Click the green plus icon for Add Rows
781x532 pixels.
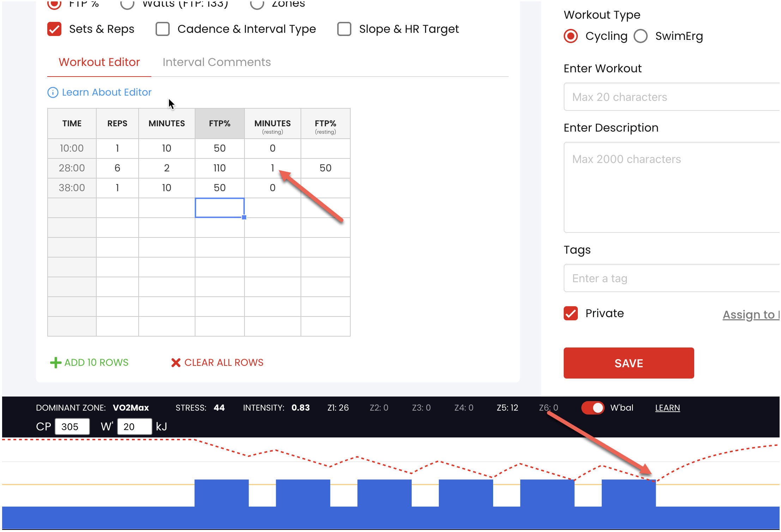tap(56, 363)
